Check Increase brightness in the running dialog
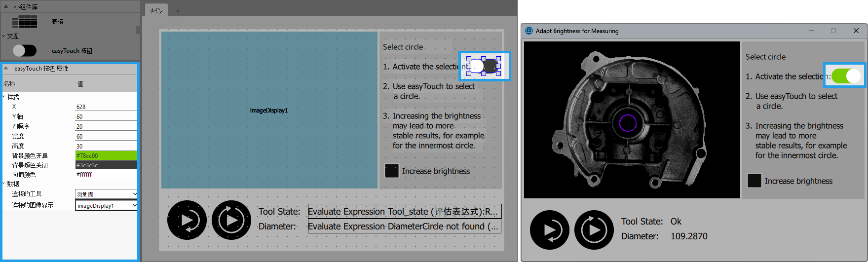The image size is (868, 262). (755, 181)
